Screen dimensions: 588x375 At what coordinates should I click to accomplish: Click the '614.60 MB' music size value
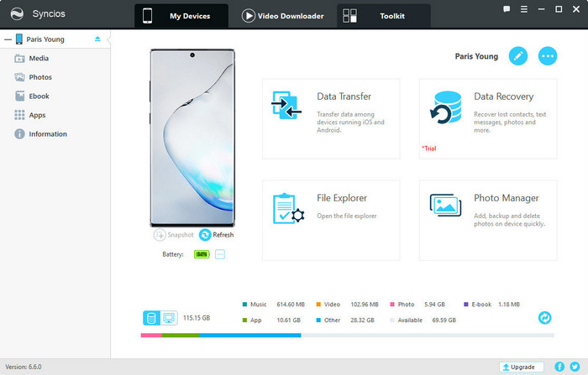[x=291, y=305]
